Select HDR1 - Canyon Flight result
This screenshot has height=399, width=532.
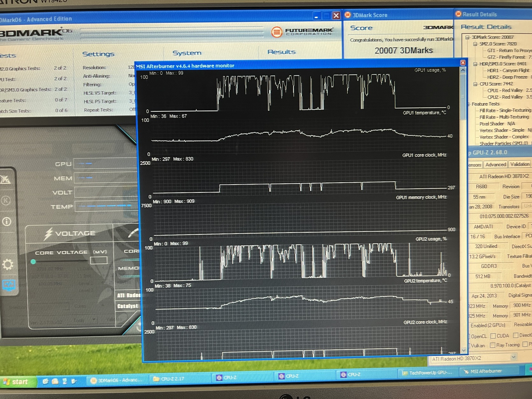pos(508,70)
